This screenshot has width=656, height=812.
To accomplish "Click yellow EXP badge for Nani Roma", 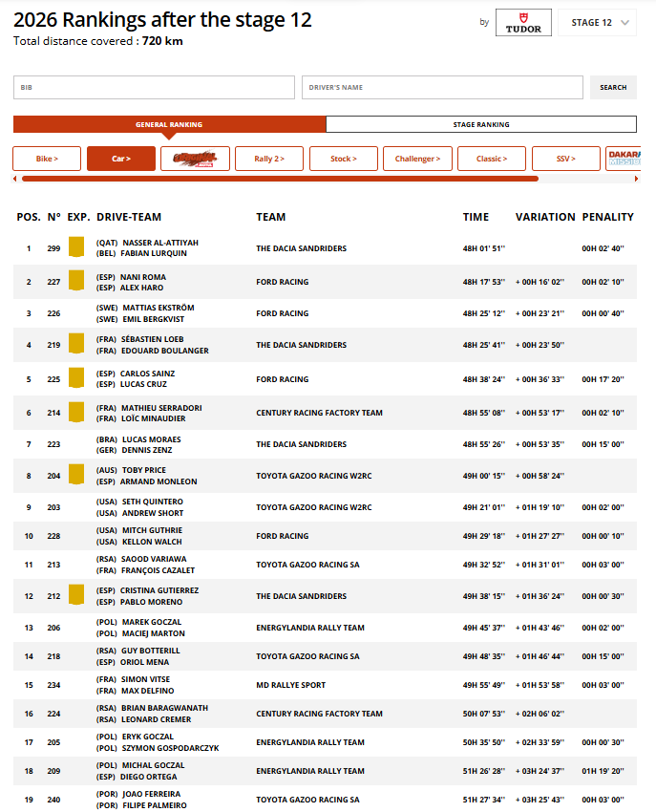I will point(76,281).
